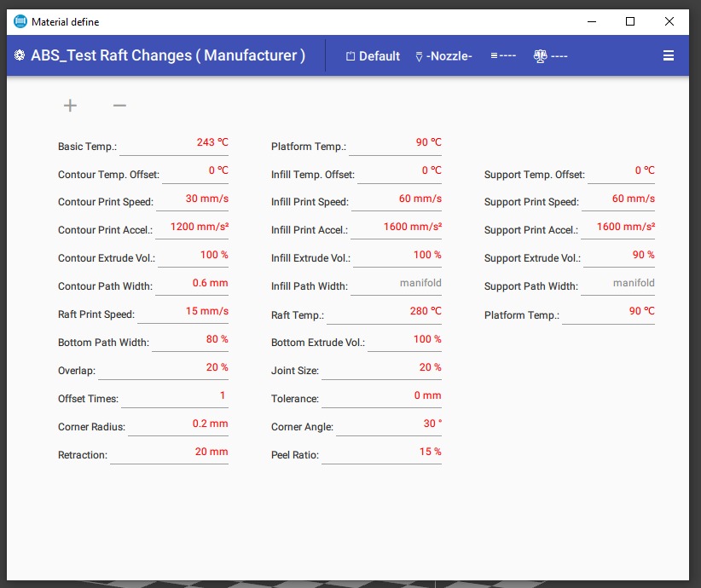701x588 pixels.
Task: Edit the Support Temp. Offset value
Action: pos(622,171)
